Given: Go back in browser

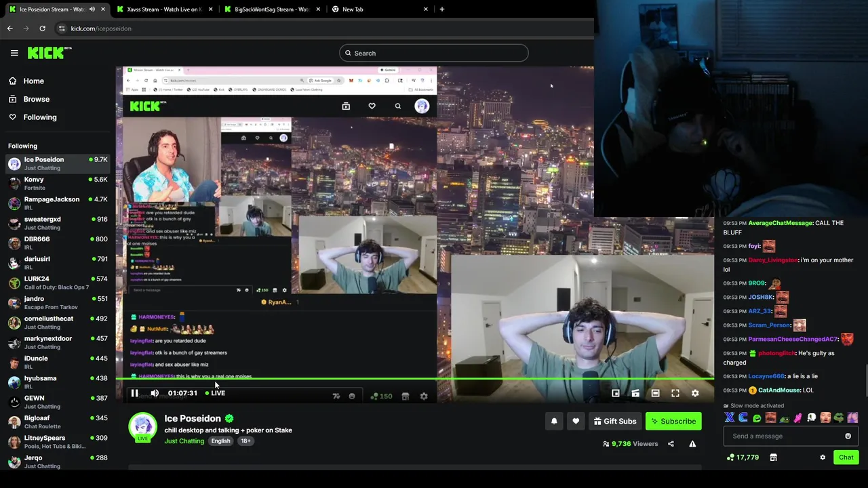Looking at the screenshot, I should [9, 28].
